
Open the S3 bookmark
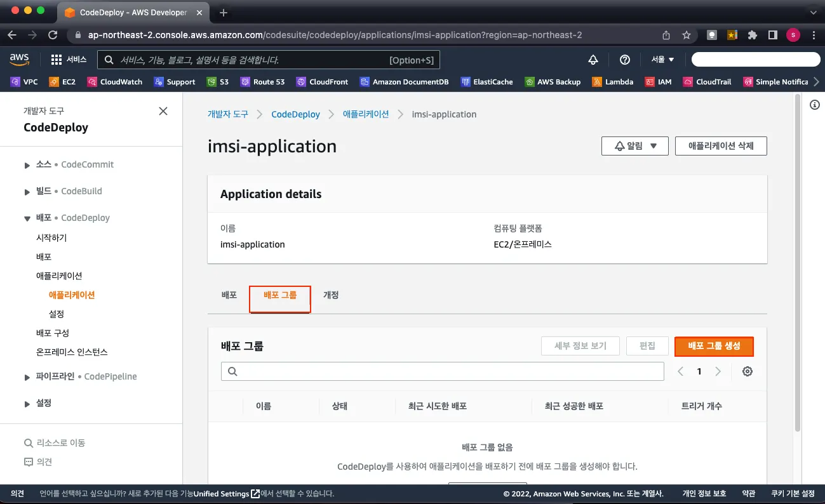(218, 82)
